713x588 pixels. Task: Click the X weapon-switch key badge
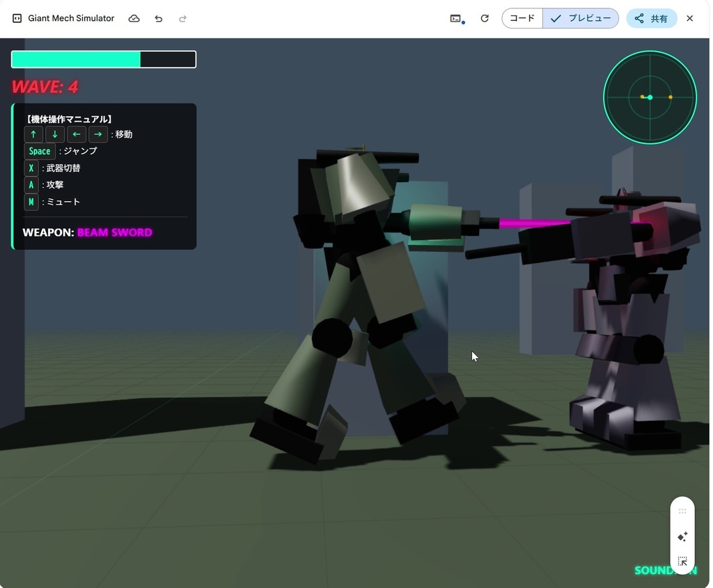31,168
